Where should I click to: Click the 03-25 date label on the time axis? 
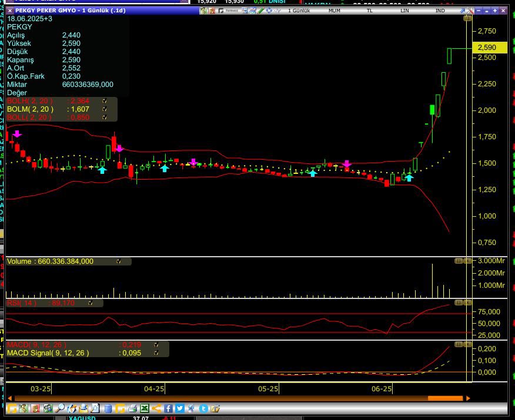(41, 389)
